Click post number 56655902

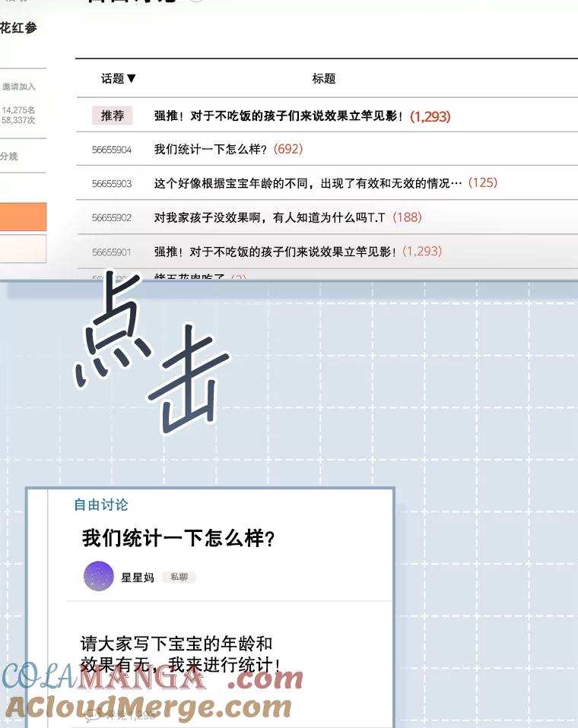[x=112, y=218]
